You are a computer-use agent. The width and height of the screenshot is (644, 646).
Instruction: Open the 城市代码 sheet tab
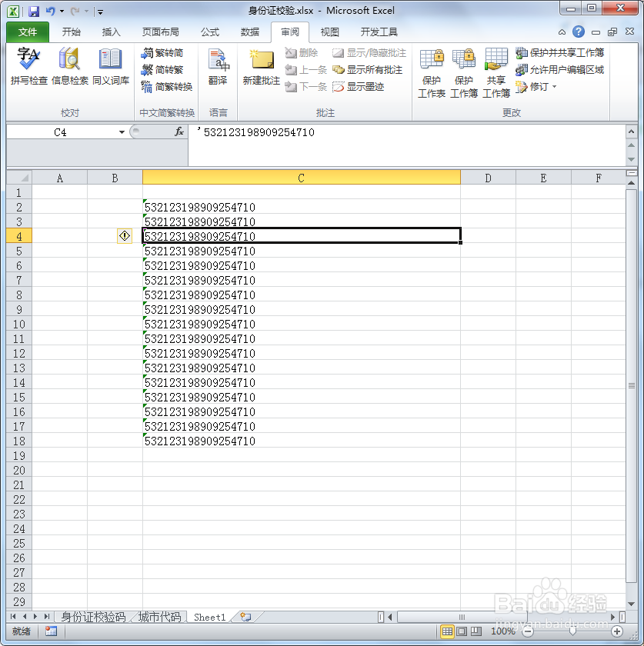(x=159, y=617)
